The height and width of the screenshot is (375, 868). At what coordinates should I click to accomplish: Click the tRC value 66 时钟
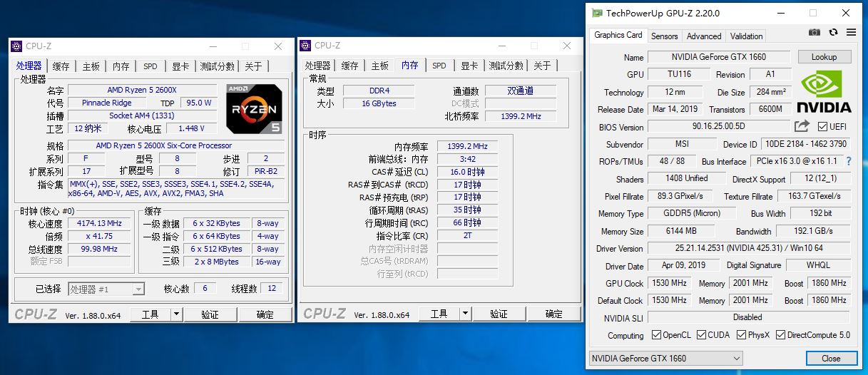click(467, 223)
